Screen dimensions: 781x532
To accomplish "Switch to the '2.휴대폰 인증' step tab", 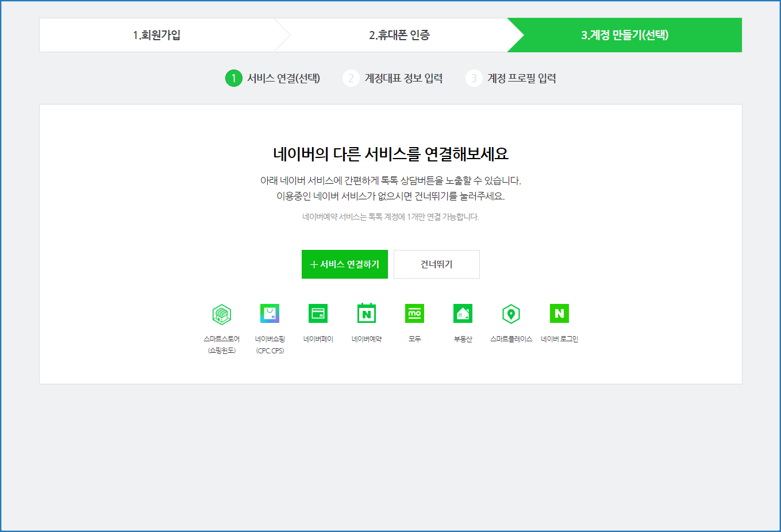I will click(399, 35).
